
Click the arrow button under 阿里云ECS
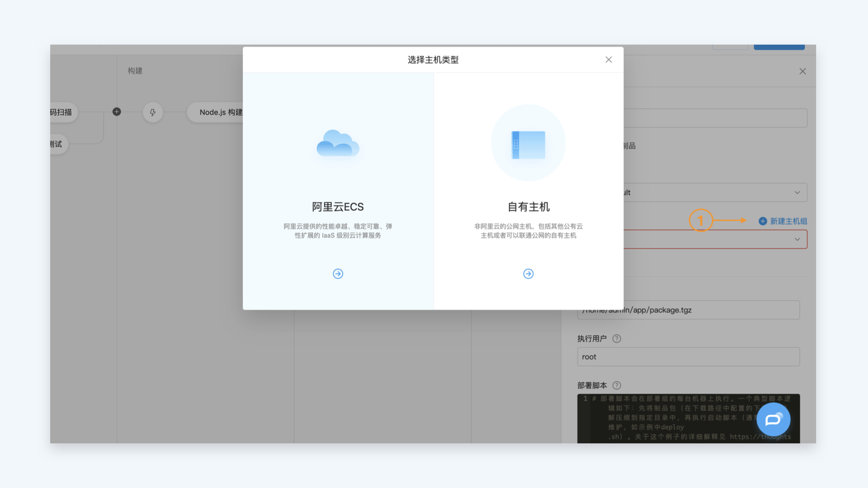(x=338, y=274)
